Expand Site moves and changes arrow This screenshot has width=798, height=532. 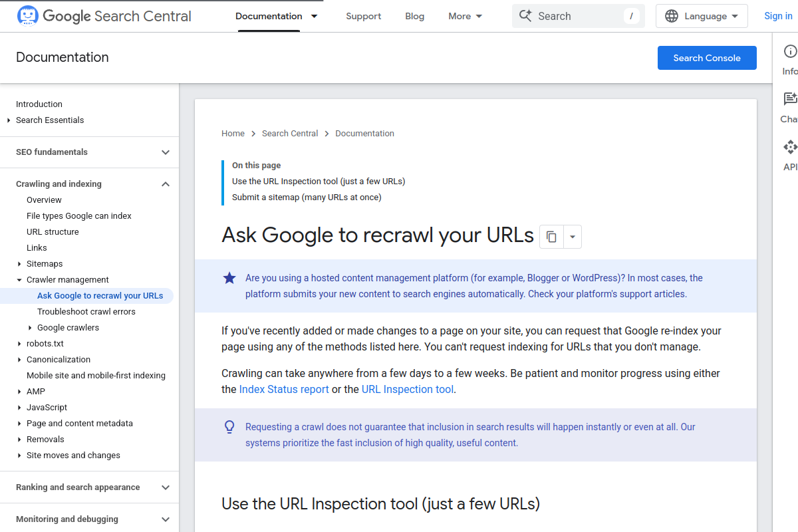19,456
